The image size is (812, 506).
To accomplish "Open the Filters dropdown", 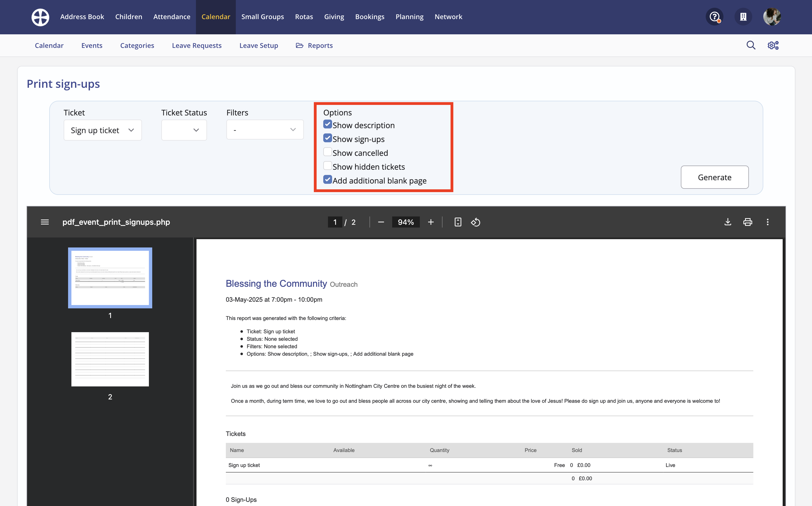I will (265, 130).
